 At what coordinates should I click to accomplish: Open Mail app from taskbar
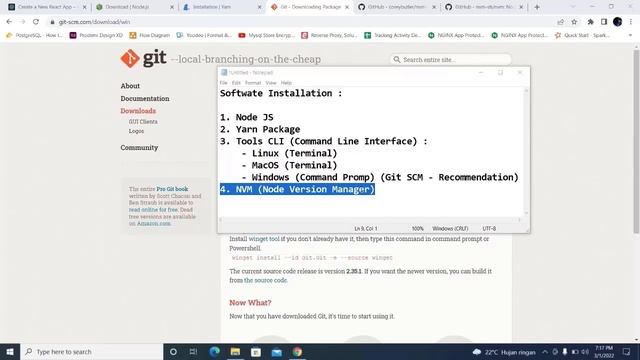click(277, 351)
